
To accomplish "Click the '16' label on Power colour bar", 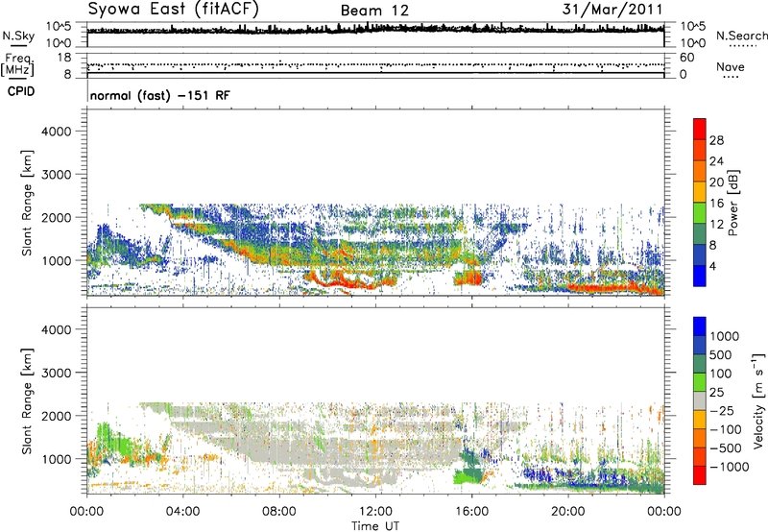I will coord(716,204).
